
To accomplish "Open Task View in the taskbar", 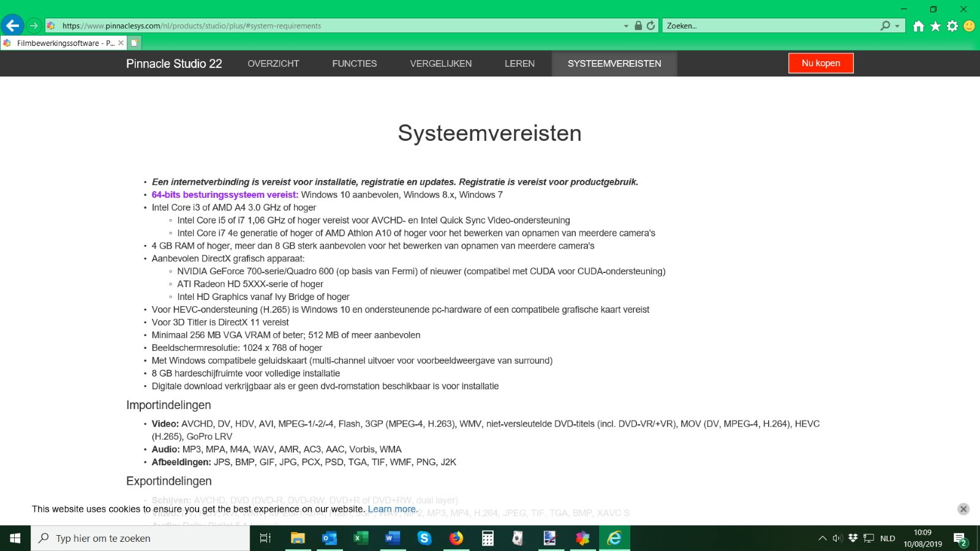I will coord(265,538).
